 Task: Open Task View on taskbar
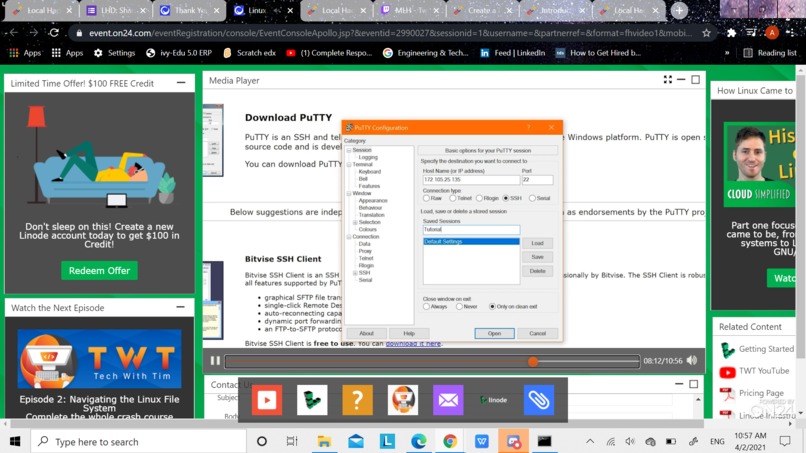click(292, 441)
